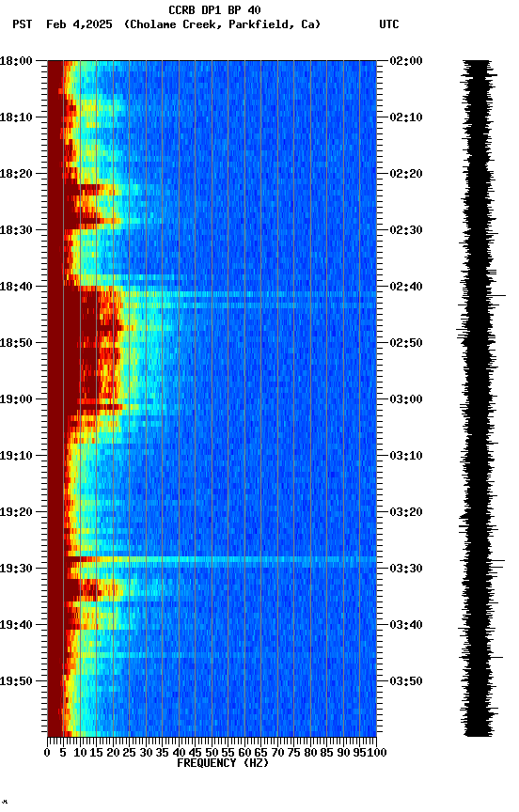Click the 03:50 UTC time label
This screenshot has height=812, width=519.
tap(406, 681)
